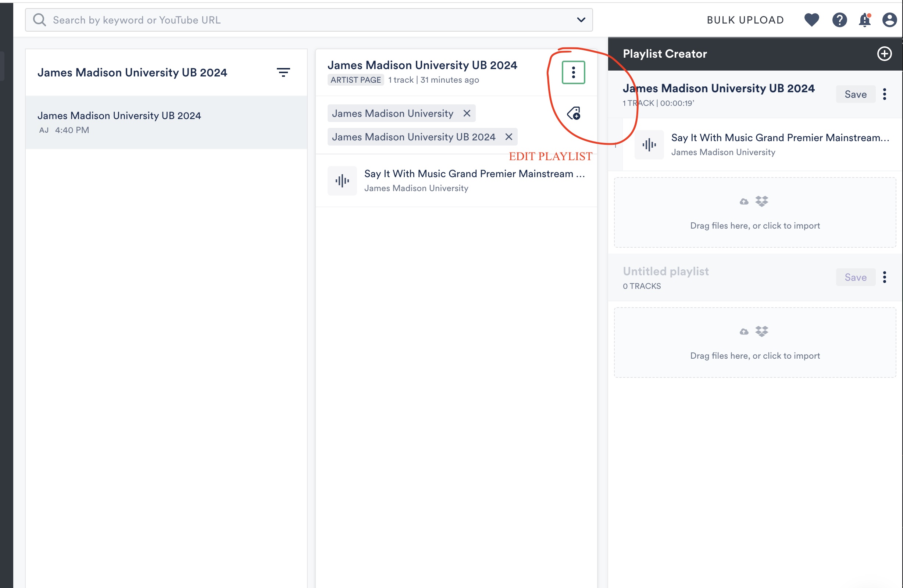Screen dimensions: 903x588
Task: Click waveform icon of Playlist Creator track
Action: click(649, 144)
